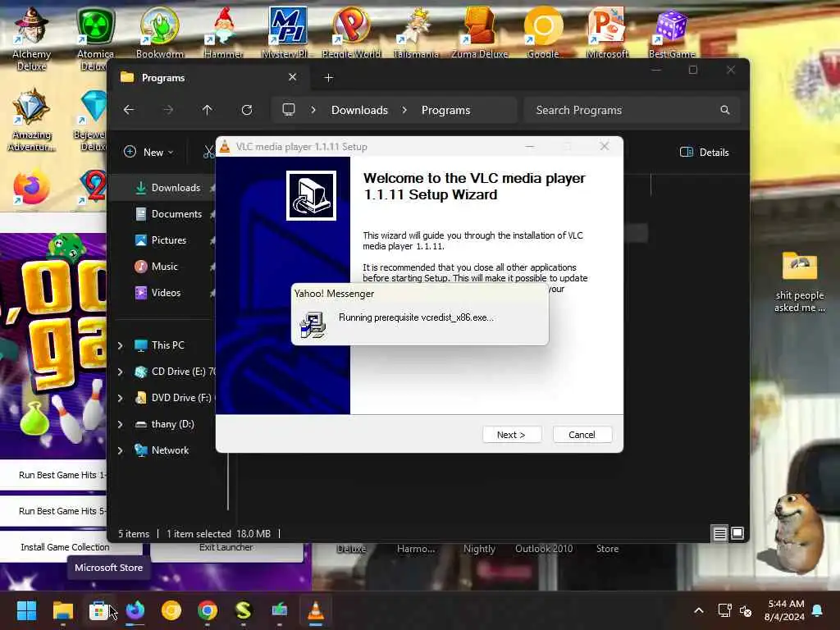The width and height of the screenshot is (840, 630).
Task: Refresh the Programs folder
Action: [246, 110]
